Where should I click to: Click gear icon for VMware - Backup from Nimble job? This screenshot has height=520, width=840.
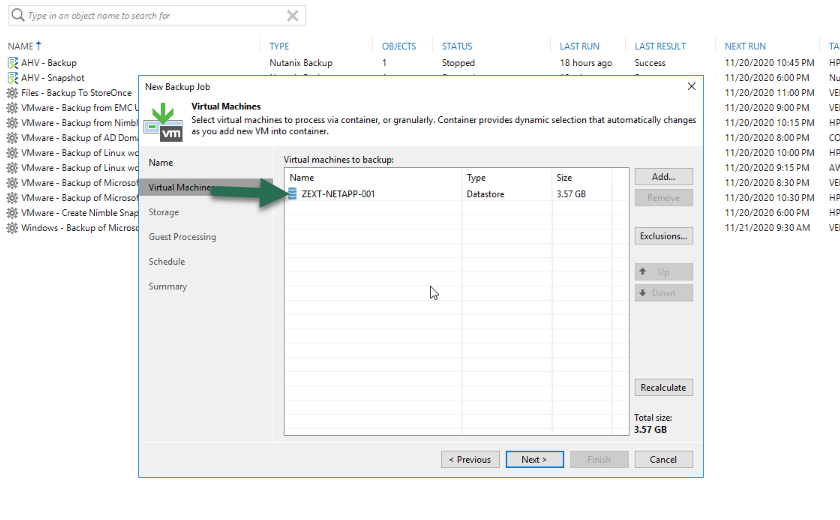[x=12, y=123]
